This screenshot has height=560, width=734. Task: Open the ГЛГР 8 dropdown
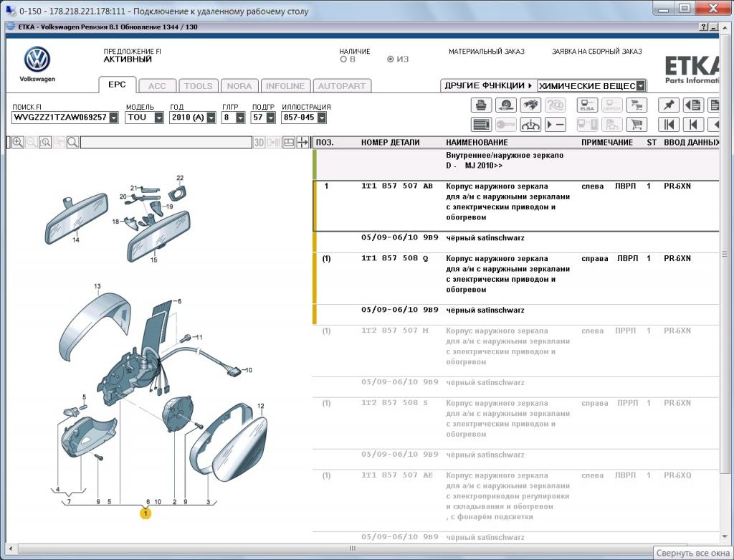(240, 118)
